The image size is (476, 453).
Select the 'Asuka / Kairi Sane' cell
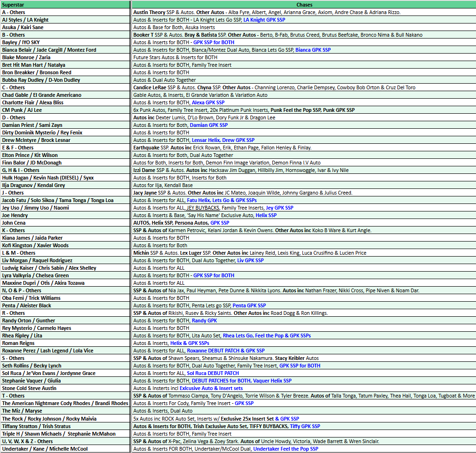tap(65, 27)
